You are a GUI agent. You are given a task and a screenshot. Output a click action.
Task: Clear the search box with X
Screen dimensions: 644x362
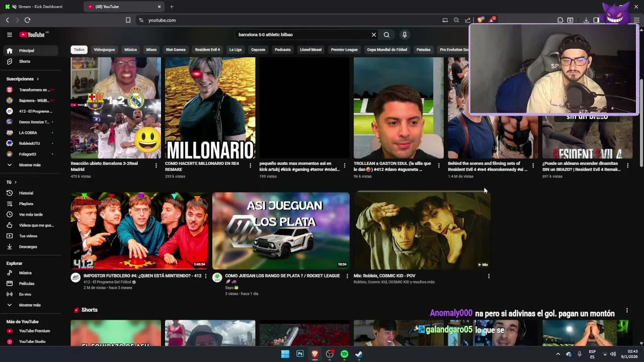(x=374, y=35)
